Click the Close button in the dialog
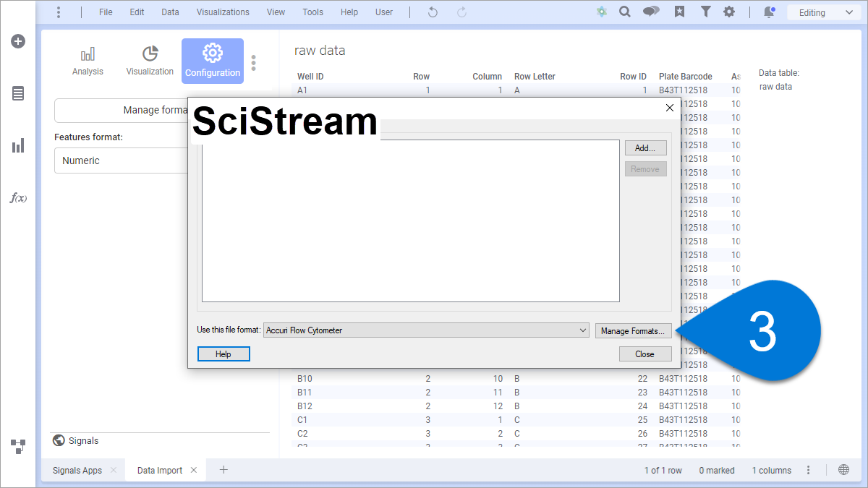This screenshot has height=488, width=868. pos(645,354)
